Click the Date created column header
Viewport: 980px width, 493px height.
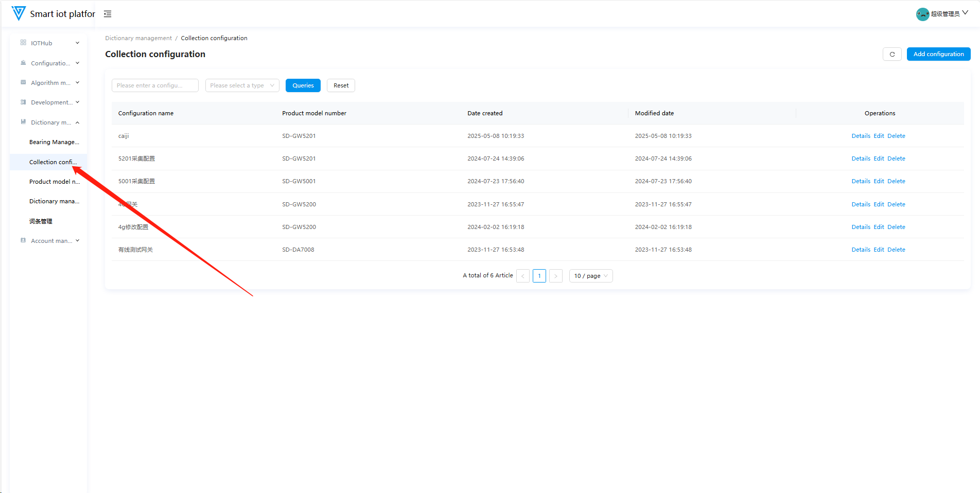click(x=485, y=113)
